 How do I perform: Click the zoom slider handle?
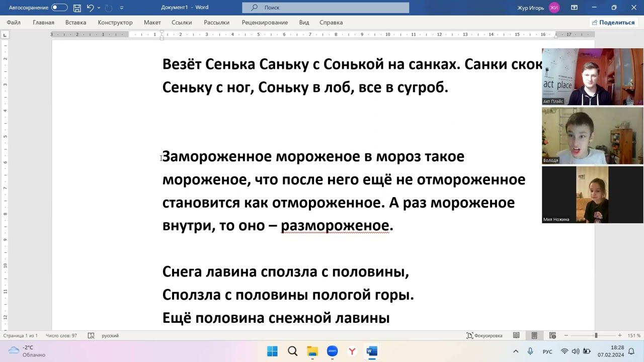coord(596,335)
